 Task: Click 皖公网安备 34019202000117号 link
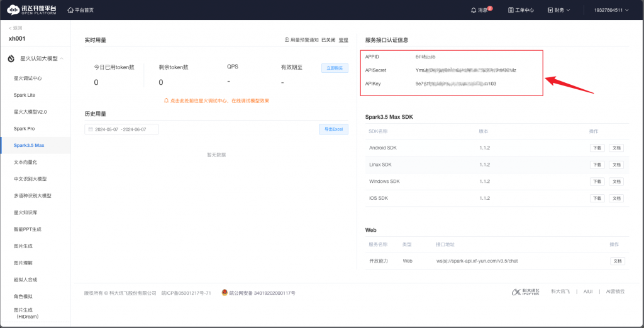pyautogui.click(x=262, y=293)
